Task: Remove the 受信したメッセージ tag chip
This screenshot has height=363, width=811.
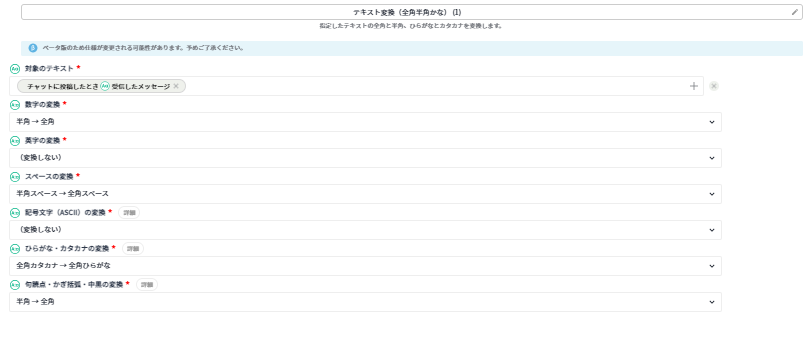Action: click(176, 86)
